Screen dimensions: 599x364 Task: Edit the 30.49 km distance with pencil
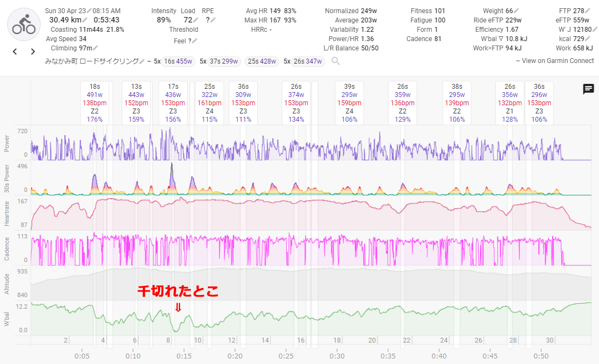86,20
